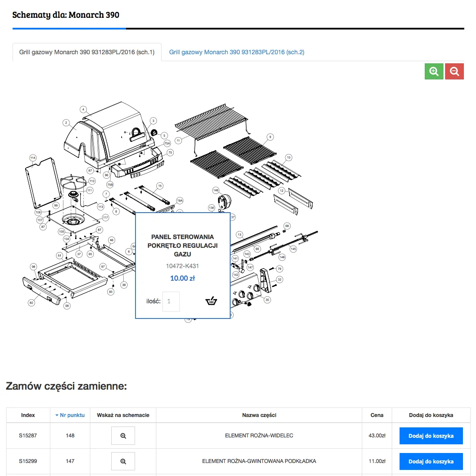The width and height of the screenshot is (476, 476).
Task: Show part 147 on the schematic
Action: pos(123,461)
